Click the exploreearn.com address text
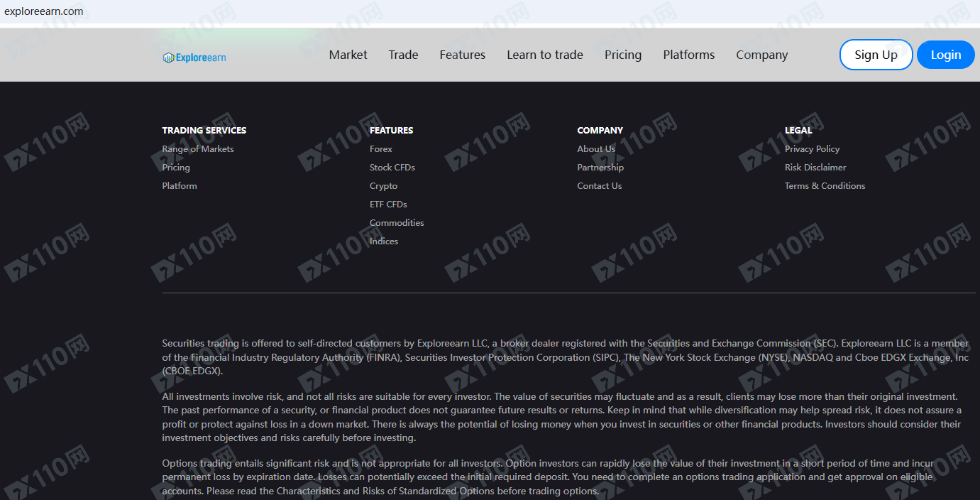This screenshot has width=980, height=500. point(44,11)
